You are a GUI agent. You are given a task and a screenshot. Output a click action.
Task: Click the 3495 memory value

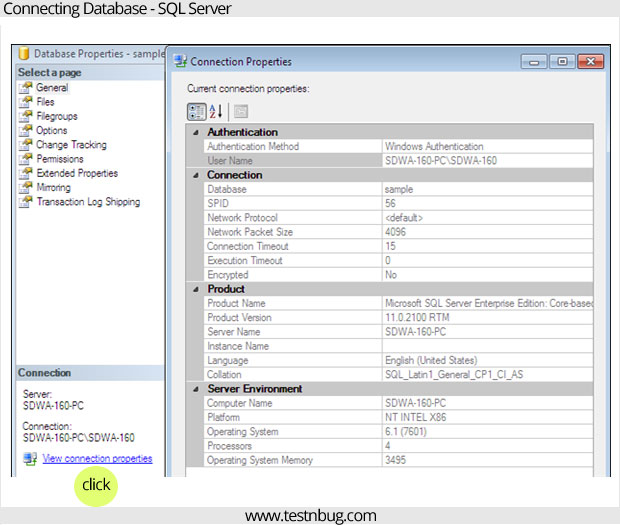488,460
